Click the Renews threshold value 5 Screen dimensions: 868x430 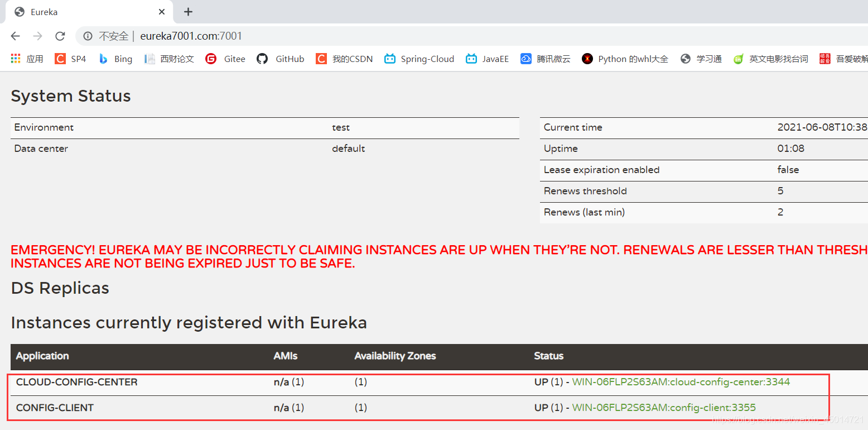click(x=780, y=191)
